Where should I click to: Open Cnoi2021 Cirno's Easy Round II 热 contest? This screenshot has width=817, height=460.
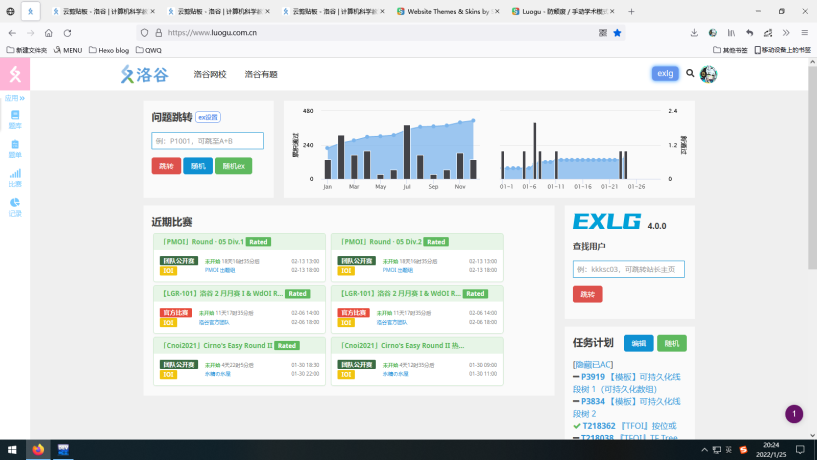point(402,345)
